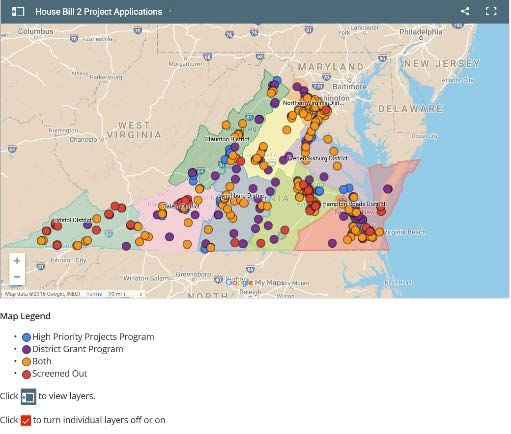
Task: Select the Hampton Roads District label
Action: coord(354,204)
